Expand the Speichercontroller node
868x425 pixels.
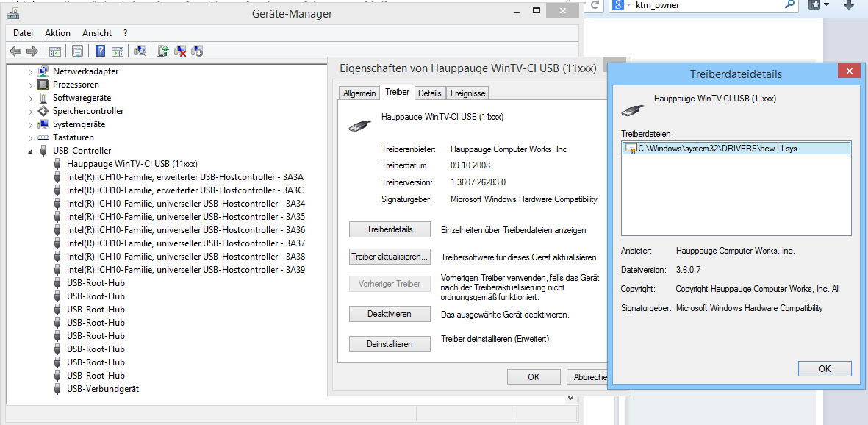tap(30, 111)
